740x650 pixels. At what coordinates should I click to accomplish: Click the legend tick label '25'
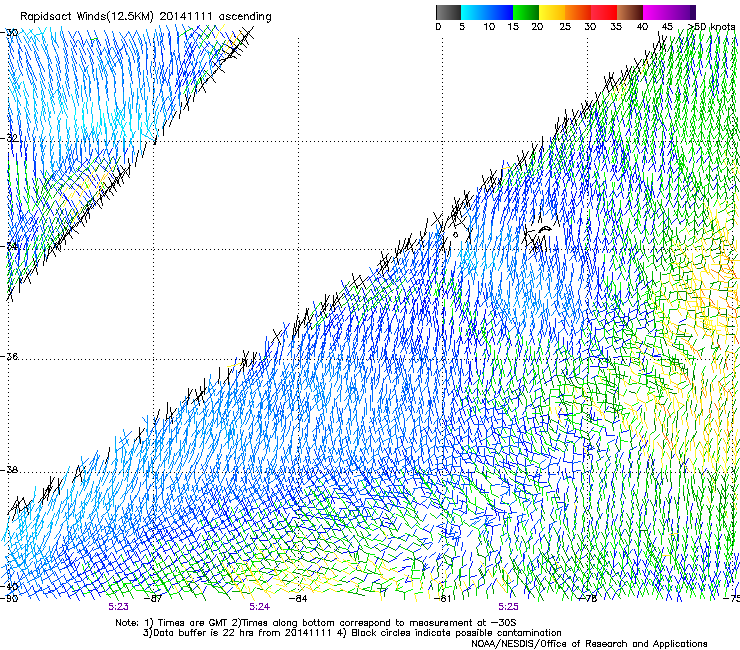[565, 27]
